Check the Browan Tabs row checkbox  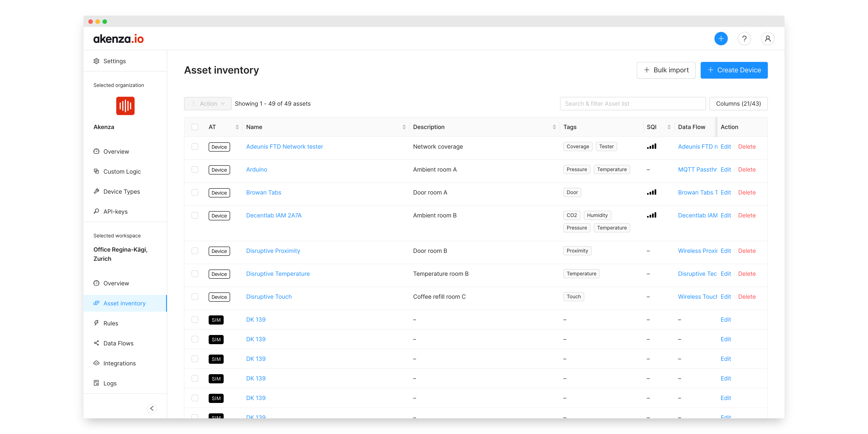(x=195, y=192)
